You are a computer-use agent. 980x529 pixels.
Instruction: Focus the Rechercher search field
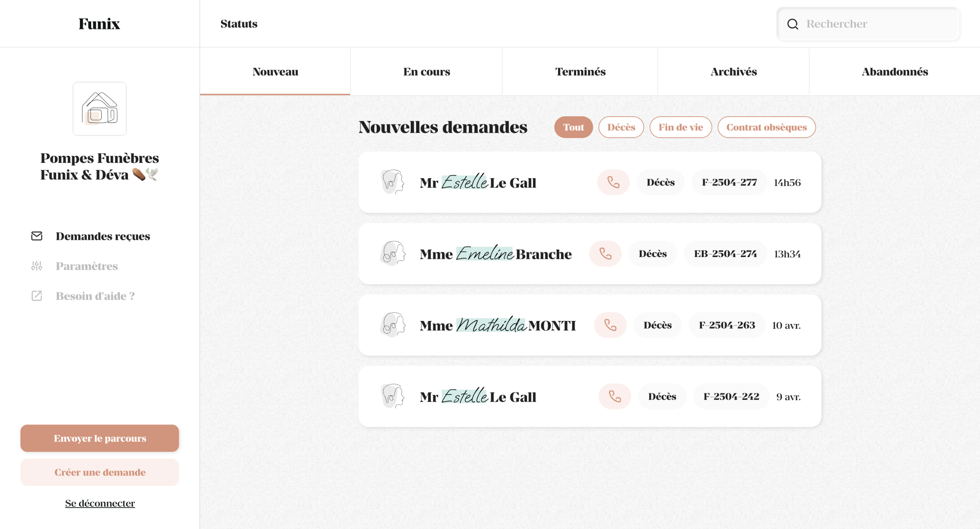877,24
